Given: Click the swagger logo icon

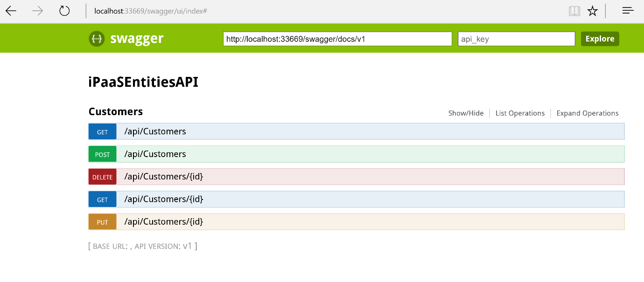Looking at the screenshot, I should click(x=97, y=39).
